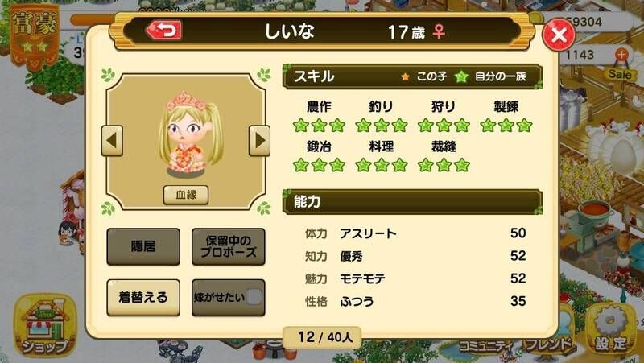
Task: Click the red back arrow icon
Action: point(163,31)
